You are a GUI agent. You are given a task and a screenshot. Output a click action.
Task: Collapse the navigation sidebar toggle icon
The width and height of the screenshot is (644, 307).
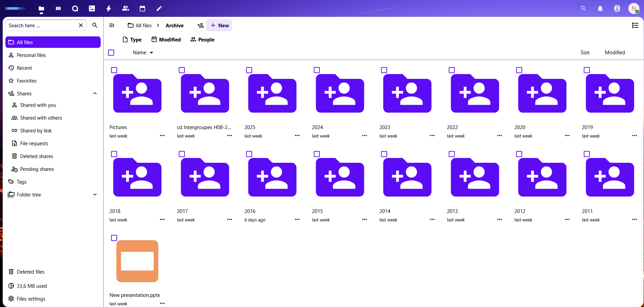pyautogui.click(x=112, y=25)
